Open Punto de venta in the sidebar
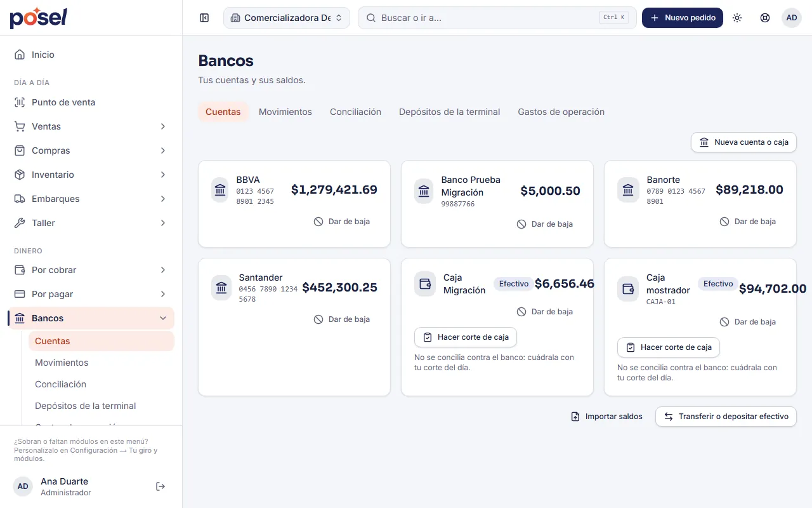 coord(91,102)
